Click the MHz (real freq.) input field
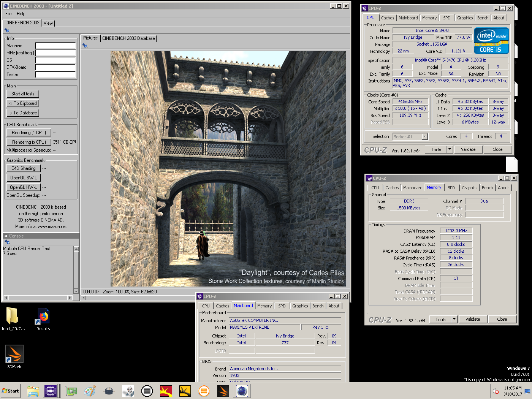Image resolution: width=532 pixels, height=399 pixels. click(x=55, y=53)
